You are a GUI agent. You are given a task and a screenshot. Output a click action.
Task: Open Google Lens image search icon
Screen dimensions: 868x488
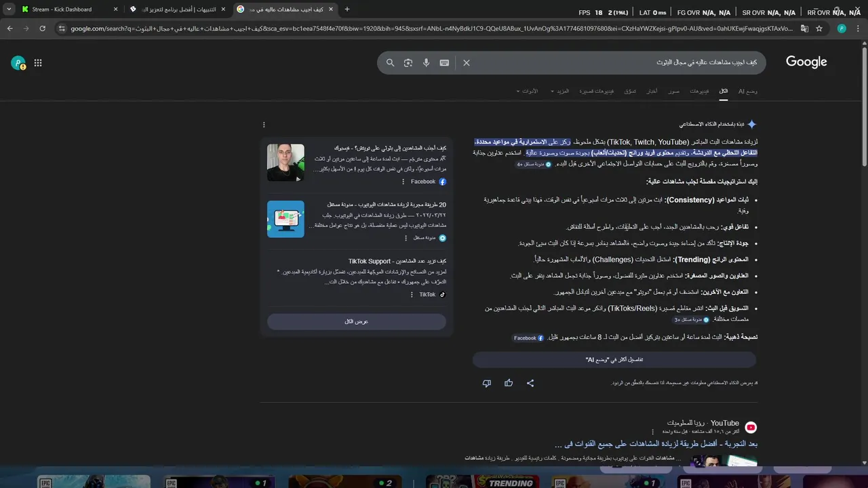pos(408,62)
